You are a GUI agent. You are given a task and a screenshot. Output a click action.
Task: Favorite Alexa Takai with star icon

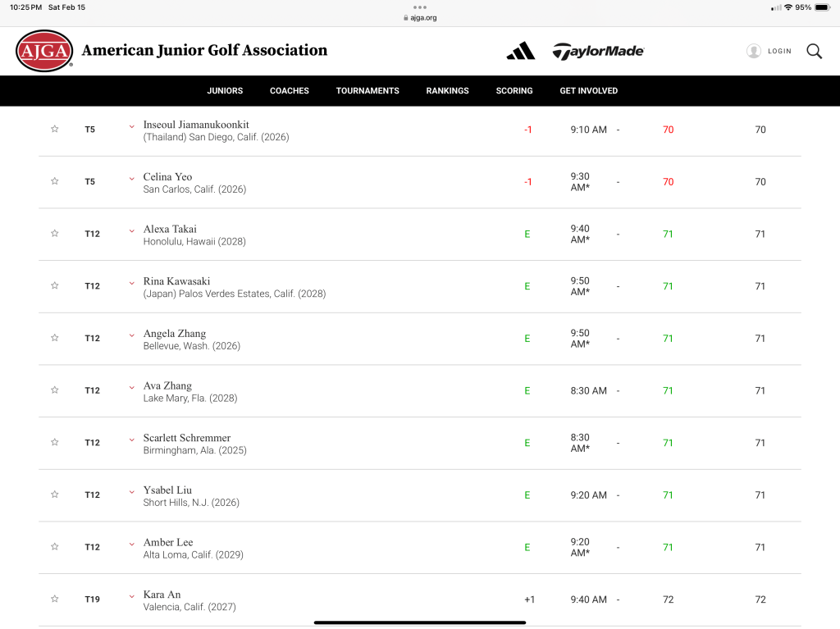tap(55, 234)
